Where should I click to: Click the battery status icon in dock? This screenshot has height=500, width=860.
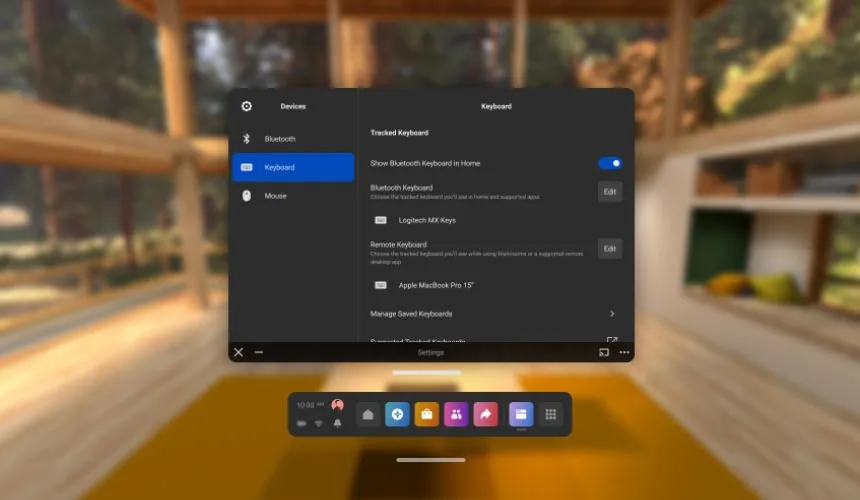click(x=302, y=424)
